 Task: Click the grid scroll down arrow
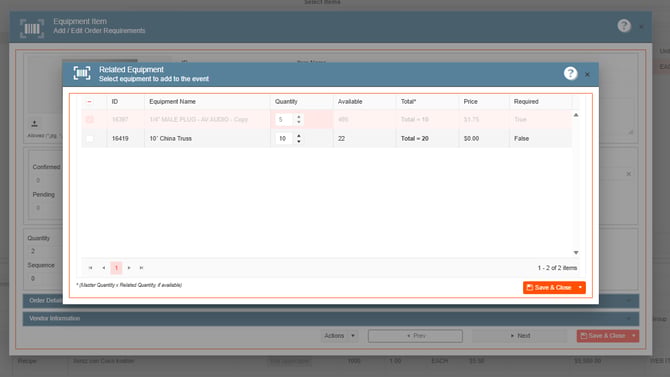coord(576,253)
